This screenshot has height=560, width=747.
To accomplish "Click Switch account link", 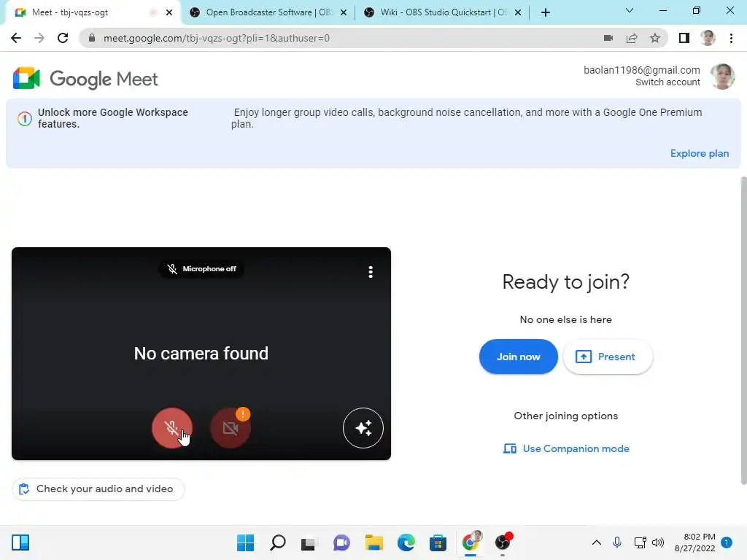I will [x=667, y=82].
